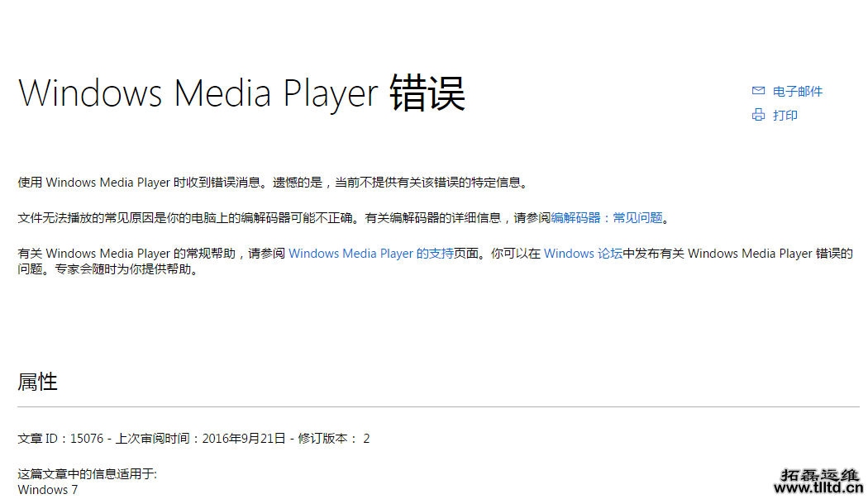The width and height of the screenshot is (868, 499).
Task: Open the Windows Media Player 的支持 page
Action: click(x=350, y=253)
